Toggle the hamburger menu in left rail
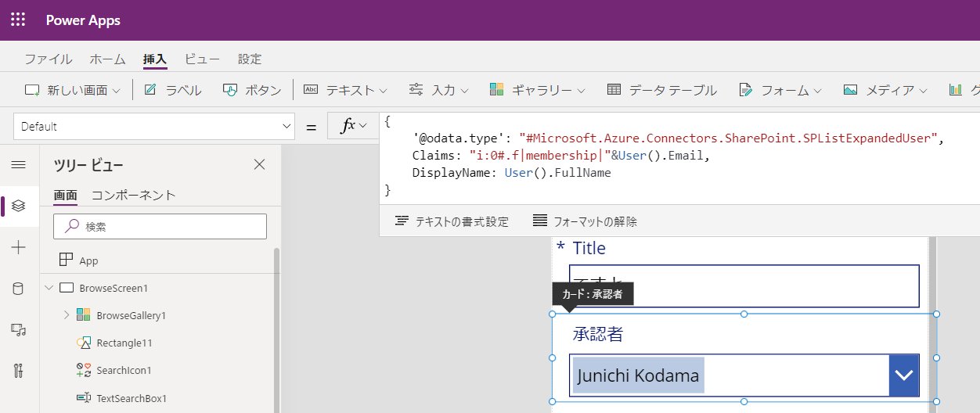Screen dimensions: 980x413 pyautogui.click(x=19, y=164)
